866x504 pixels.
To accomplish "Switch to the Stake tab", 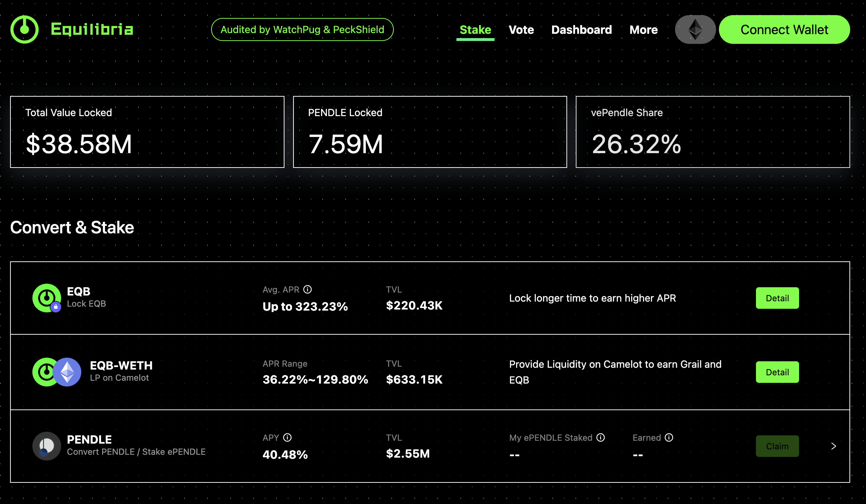I will point(475,30).
